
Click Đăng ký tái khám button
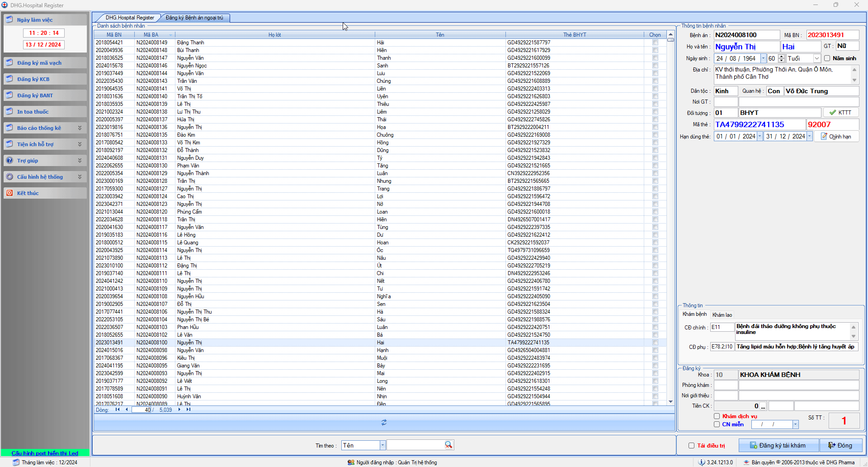coord(778,445)
